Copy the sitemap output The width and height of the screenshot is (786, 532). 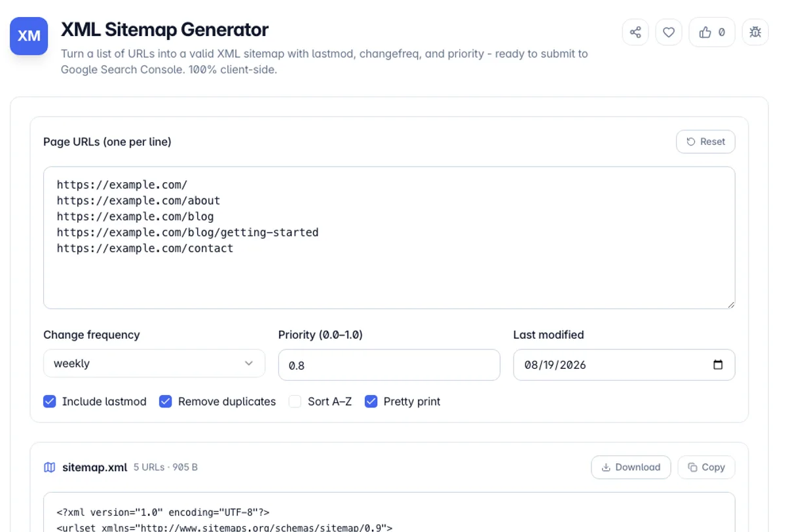point(706,467)
